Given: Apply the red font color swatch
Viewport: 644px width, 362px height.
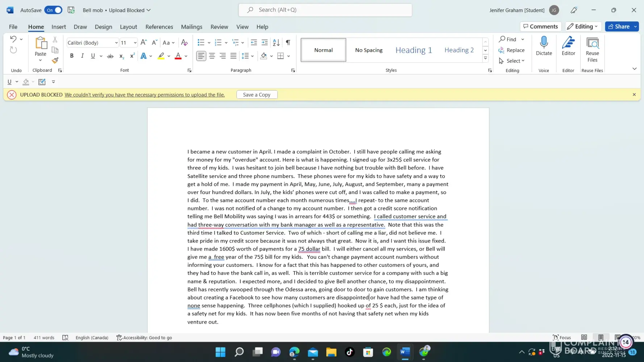Looking at the screenshot, I should [x=178, y=56].
